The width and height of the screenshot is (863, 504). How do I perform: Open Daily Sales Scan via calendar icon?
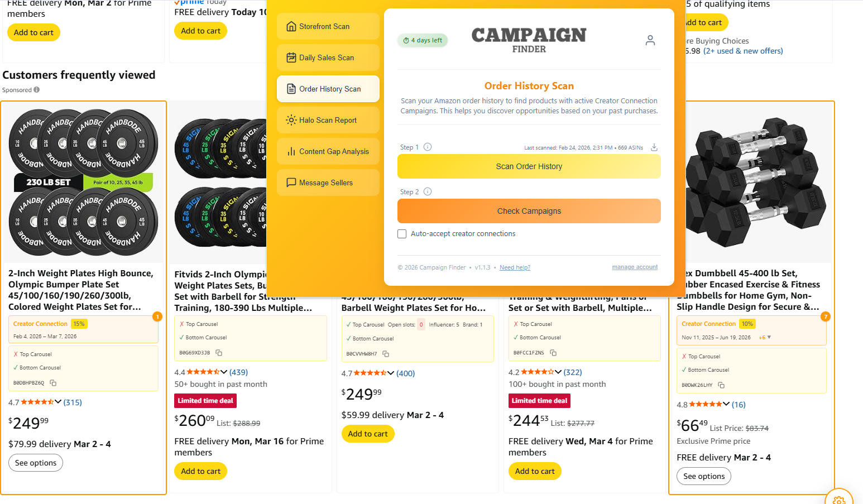[290, 57]
